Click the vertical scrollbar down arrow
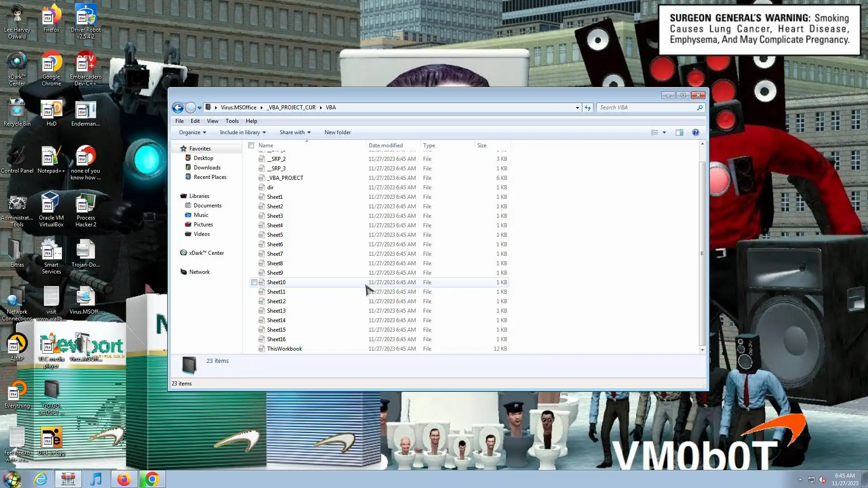The image size is (868, 488). (702, 350)
